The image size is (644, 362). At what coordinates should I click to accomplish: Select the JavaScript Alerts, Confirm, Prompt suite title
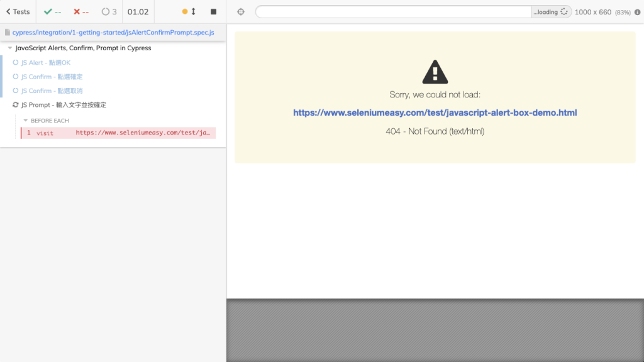(x=84, y=48)
